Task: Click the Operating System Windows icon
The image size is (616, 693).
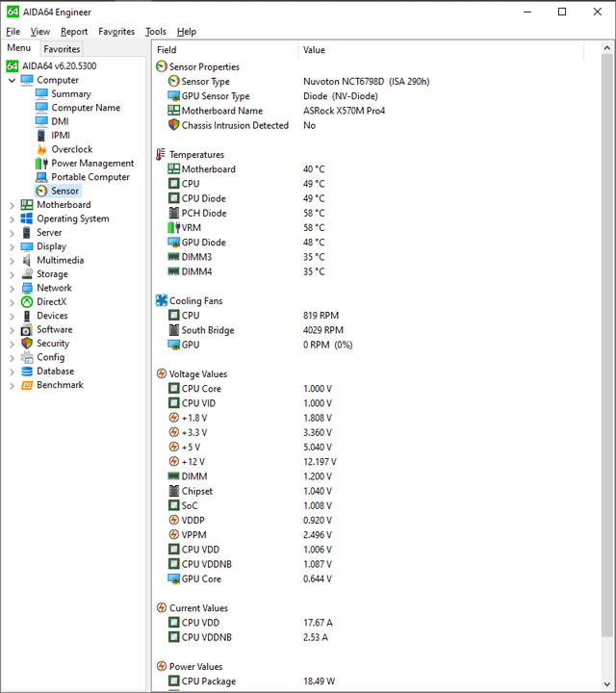Action: pos(27,218)
